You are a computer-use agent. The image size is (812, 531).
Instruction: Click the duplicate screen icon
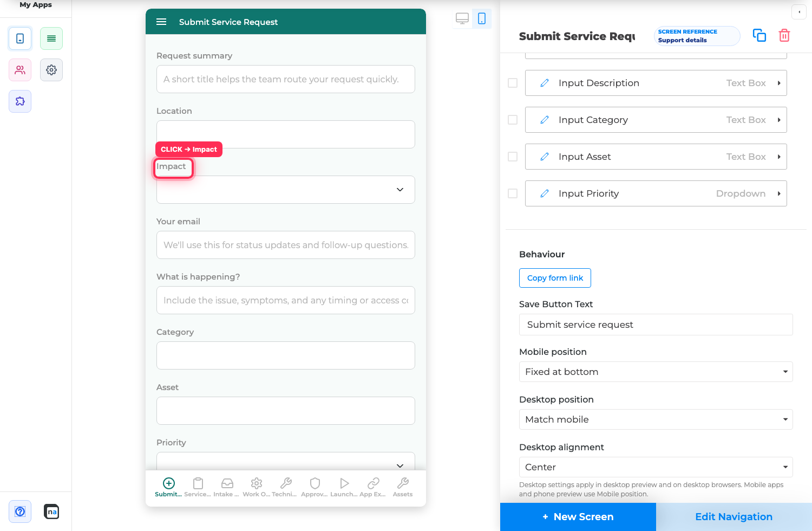tap(759, 35)
